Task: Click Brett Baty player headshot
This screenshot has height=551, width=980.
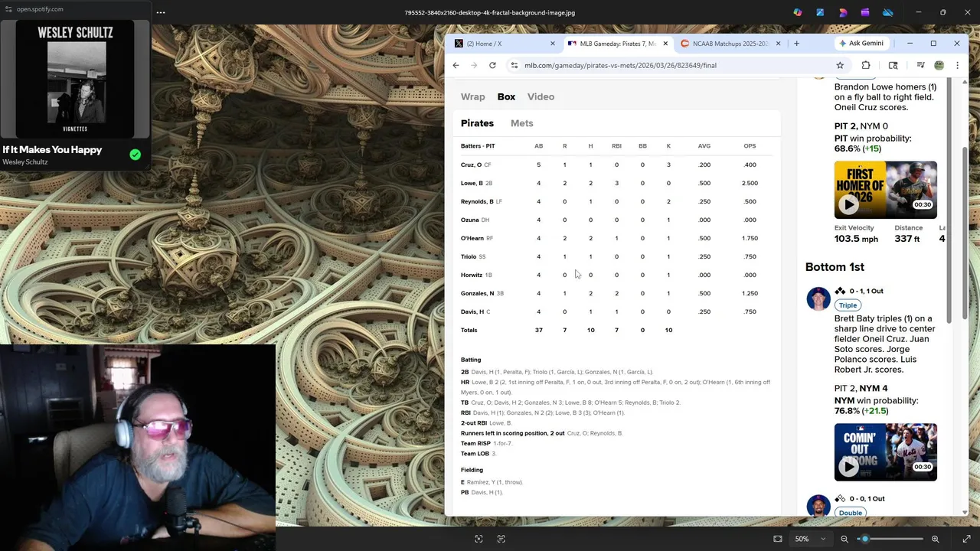Action: (818, 298)
